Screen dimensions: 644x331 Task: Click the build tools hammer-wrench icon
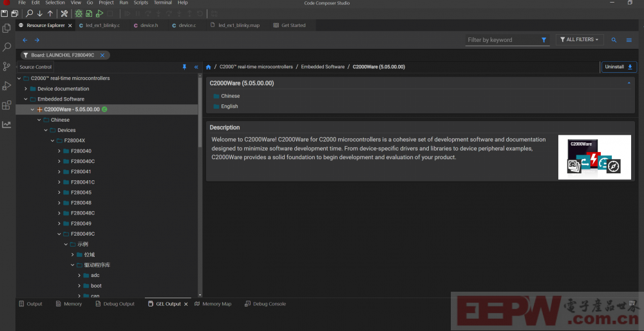64,14
